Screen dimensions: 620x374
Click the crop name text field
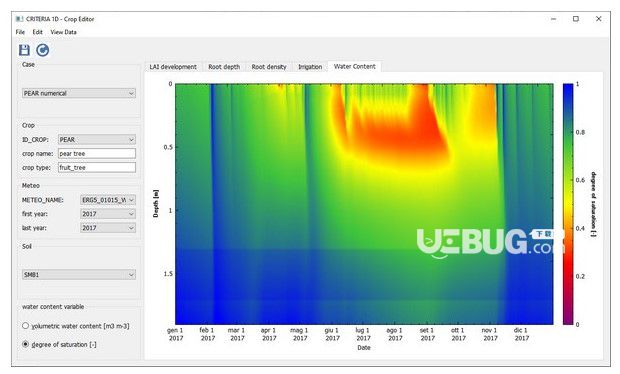tap(97, 153)
